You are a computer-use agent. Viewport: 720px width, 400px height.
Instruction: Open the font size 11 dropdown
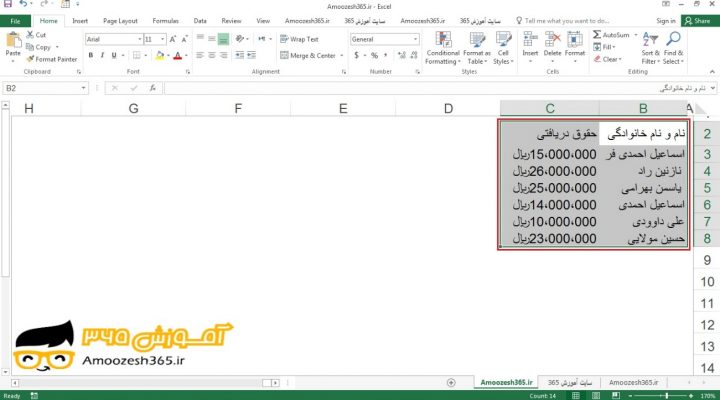(163, 39)
